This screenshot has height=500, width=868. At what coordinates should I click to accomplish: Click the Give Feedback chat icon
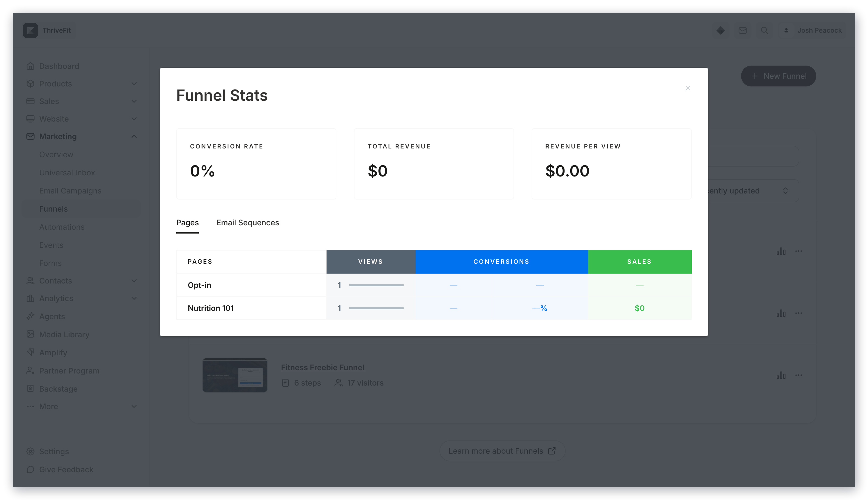(30, 470)
